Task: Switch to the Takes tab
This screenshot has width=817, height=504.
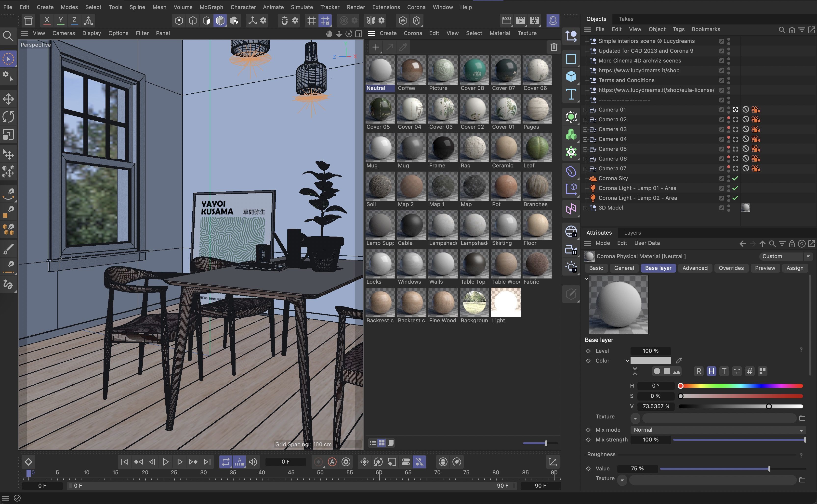Action: [626, 19]
